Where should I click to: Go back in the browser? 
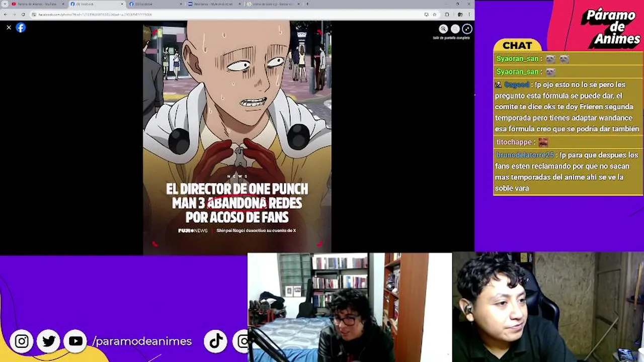point(6,15)
